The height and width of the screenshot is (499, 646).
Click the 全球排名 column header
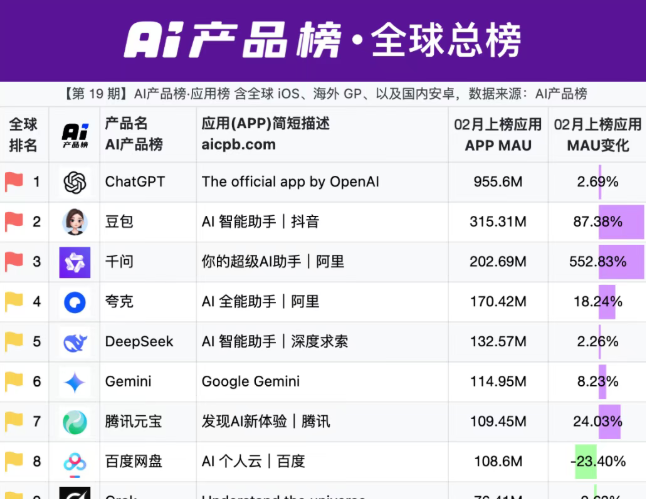coord(24,135)
